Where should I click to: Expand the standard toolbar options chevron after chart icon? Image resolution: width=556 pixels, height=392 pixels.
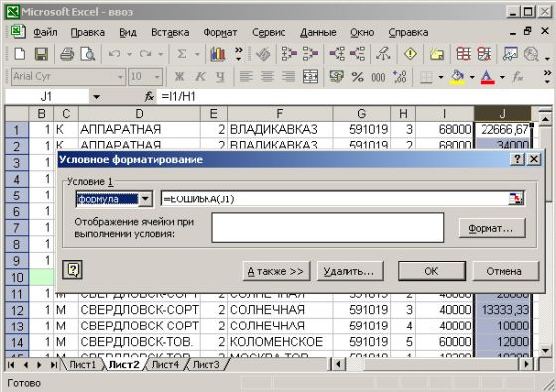(x=239, y=54)
